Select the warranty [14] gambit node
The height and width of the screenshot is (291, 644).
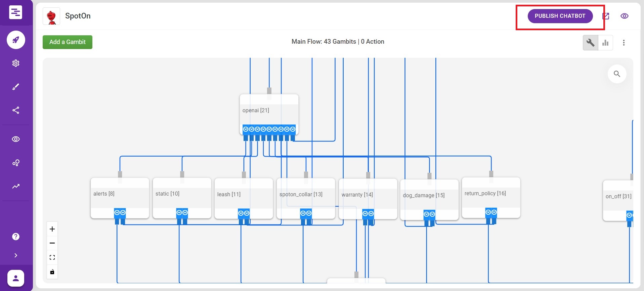click(368, 199)
